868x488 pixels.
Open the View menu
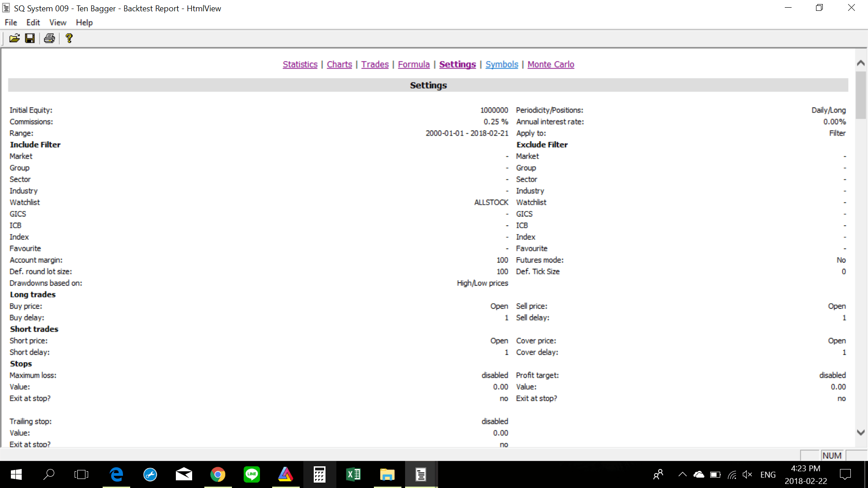[x=57, y=23]
